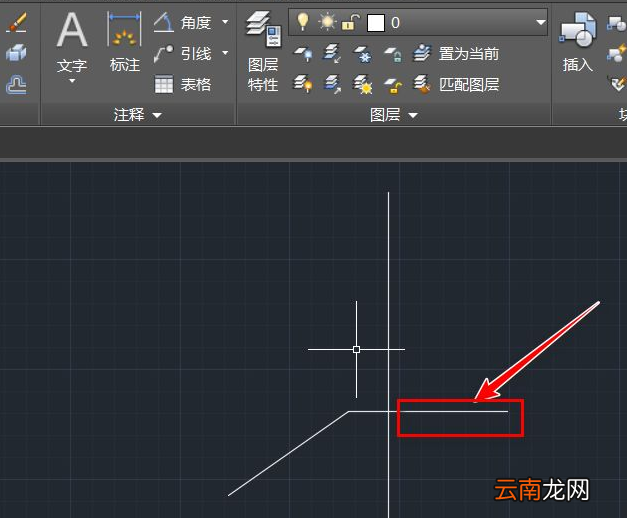Click the layer unisolate icon
The width and height of the screenshot is (627, 518).
coord(332,84)
